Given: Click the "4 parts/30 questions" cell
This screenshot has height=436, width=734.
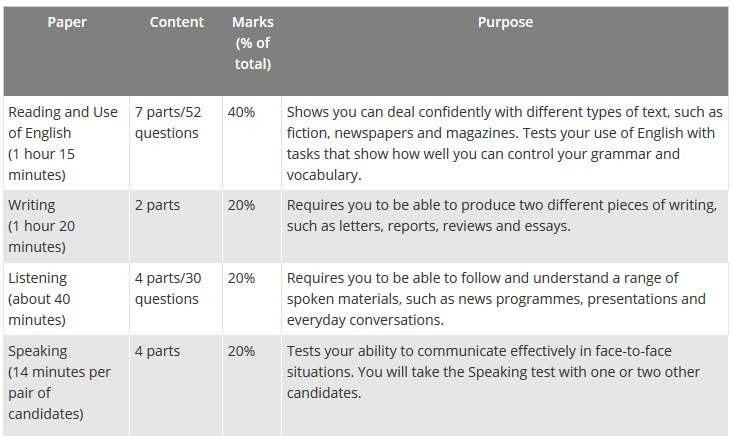Looking at the screenshot, I should click(168, 289).
